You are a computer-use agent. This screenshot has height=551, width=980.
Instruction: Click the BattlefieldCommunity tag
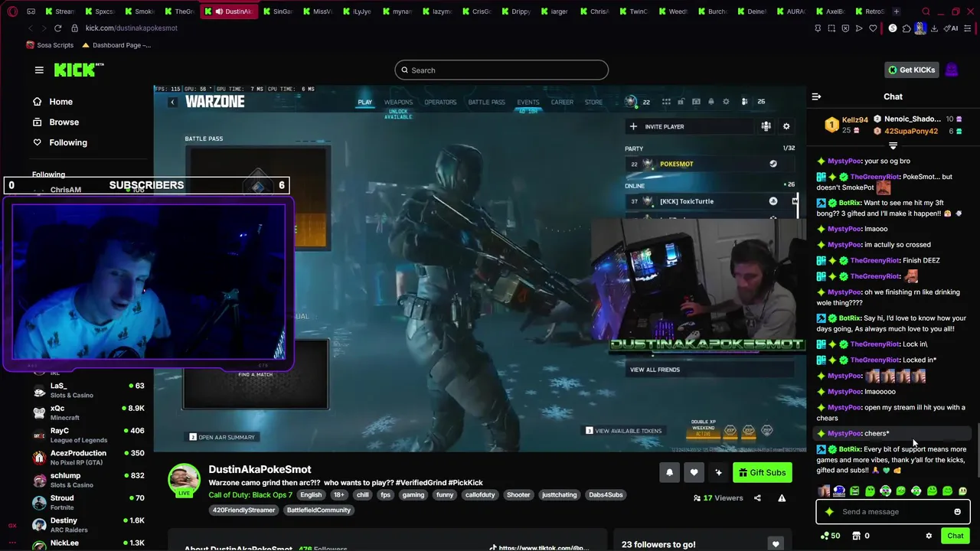[x=318, y=510]
